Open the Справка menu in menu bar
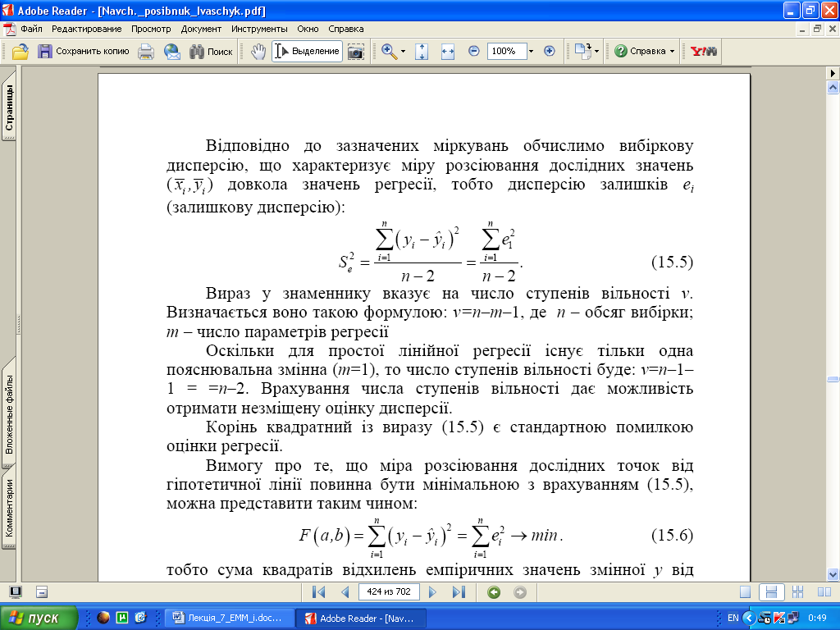This screenshot has height=630, width=840. (x=345, y=29)
